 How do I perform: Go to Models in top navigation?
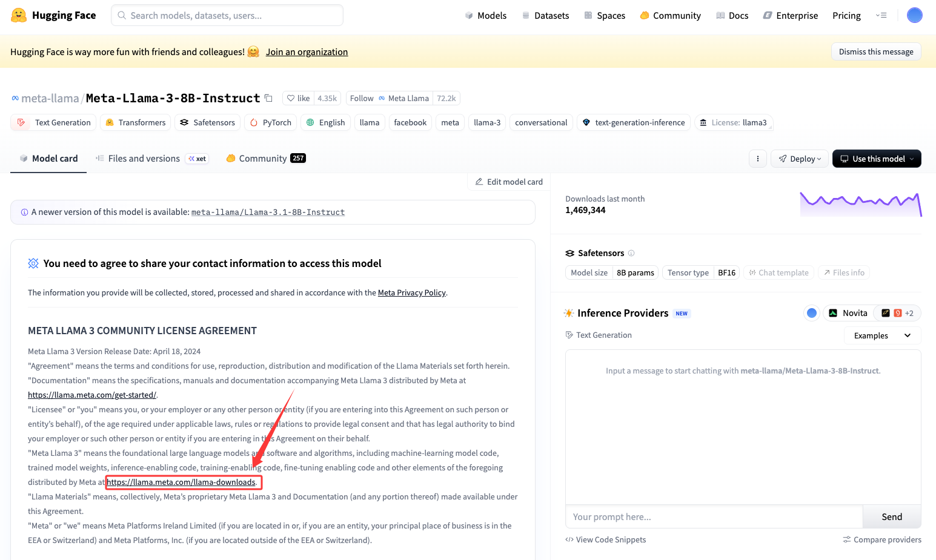485,16
